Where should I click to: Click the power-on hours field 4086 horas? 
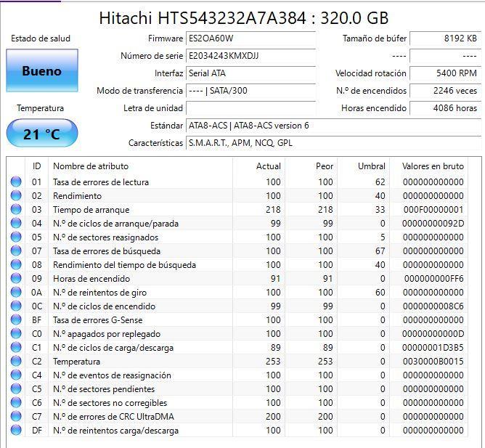tap(445, 108)
